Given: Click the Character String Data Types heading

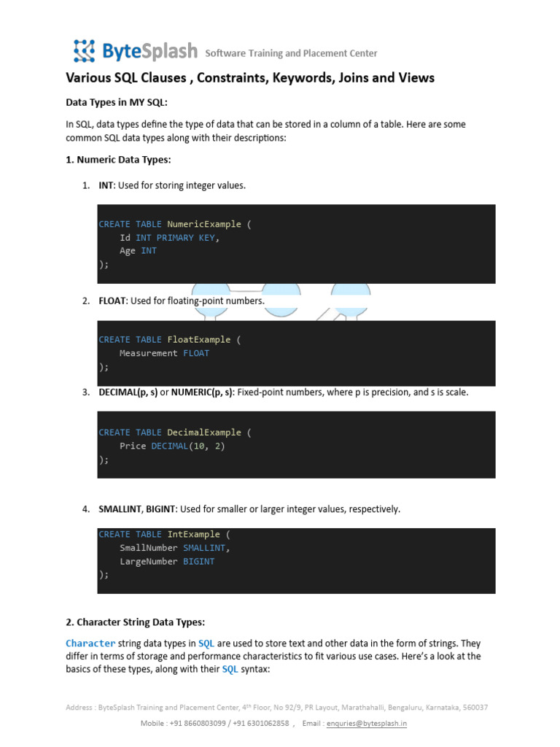Looking at the screenshot, I should (x=135, y=622).
